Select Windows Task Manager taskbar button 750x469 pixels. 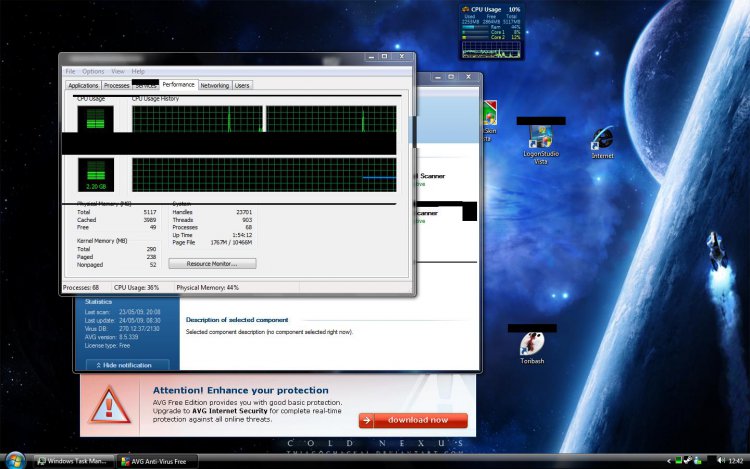[x=74, y=461]
